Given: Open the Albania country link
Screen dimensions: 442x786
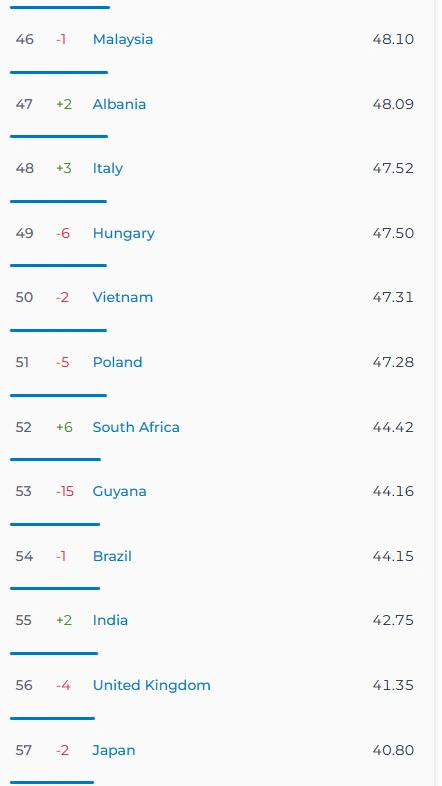Looking at the screenshot, I should (119, 104).
